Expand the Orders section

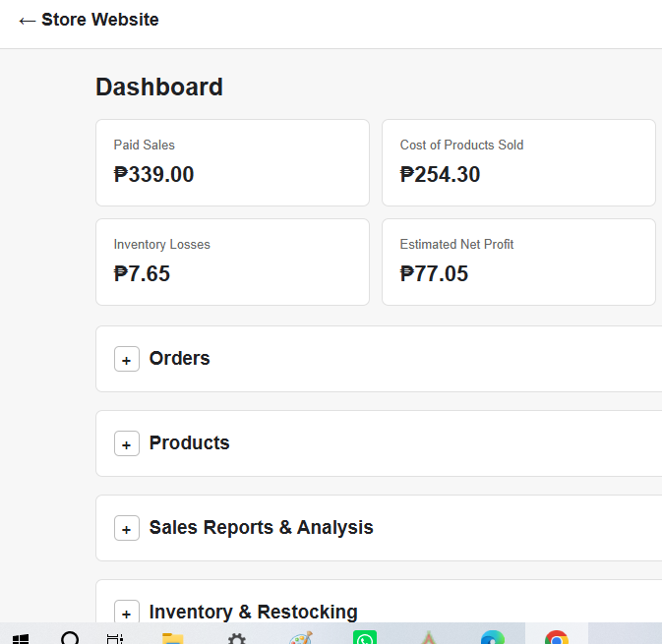pos(127,359)
